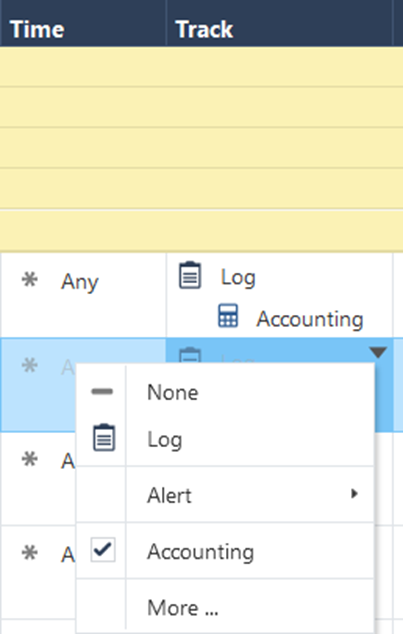This screenshot has width=403, height=634.
Task: Click the asterisk icon beside Any
Action: pyautogui.click(x=30, y=279)
